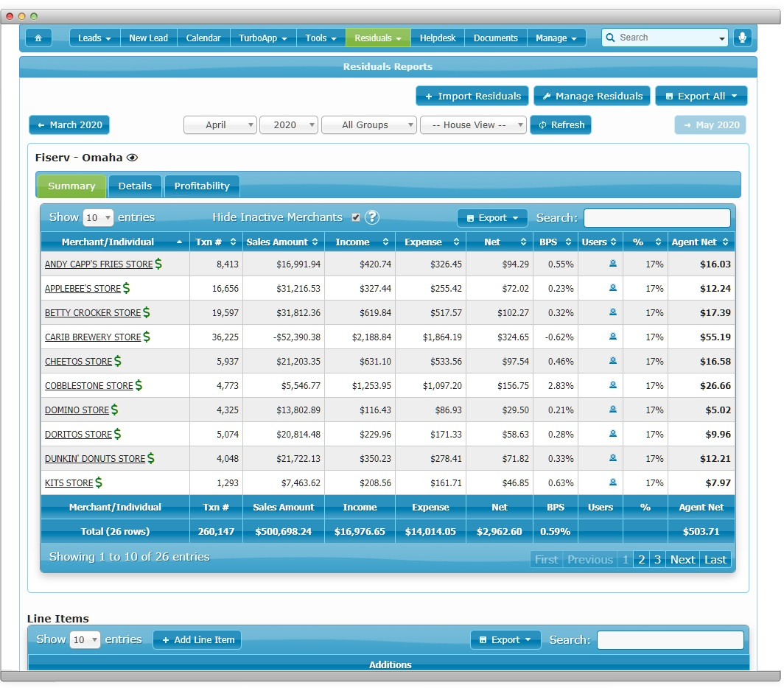Open the All Groups dropdown
Viewport: 784px width, 688px height.
pos(368,124)
